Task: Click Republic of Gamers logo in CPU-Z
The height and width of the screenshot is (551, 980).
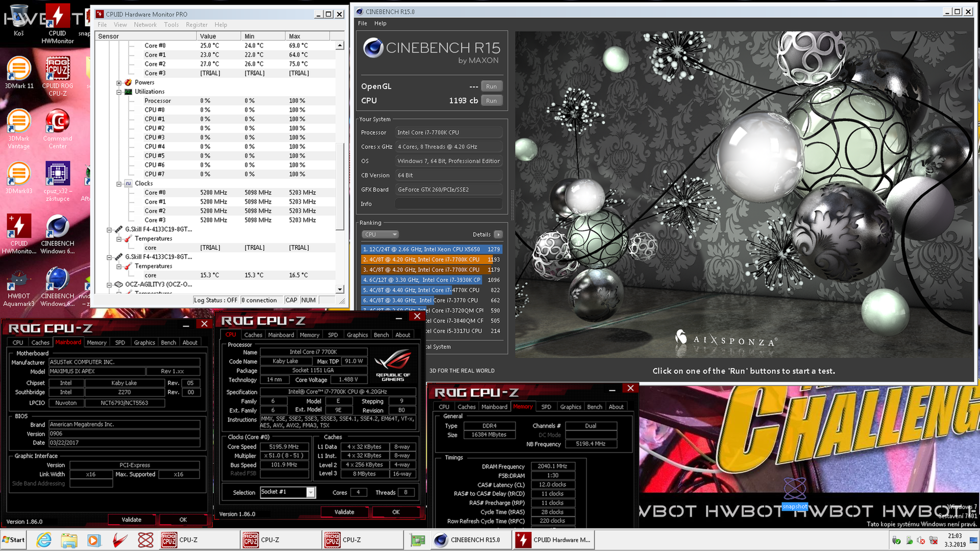Action: click(393, 365)
